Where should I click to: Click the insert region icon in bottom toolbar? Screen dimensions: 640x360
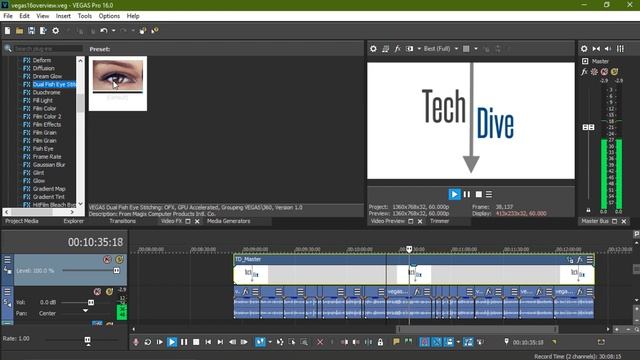click(408, 342)
